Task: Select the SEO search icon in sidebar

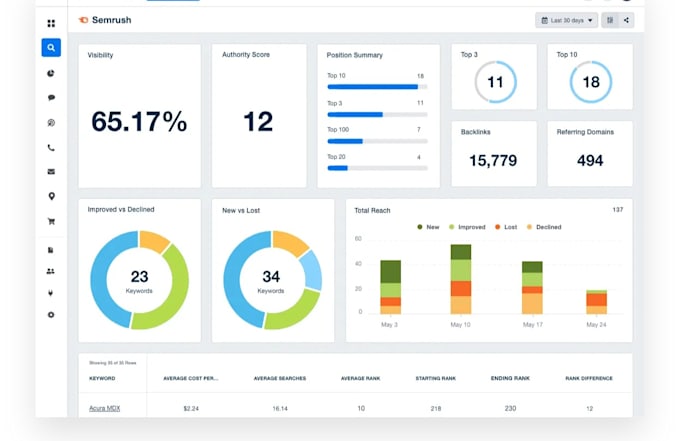Action: 51,48
